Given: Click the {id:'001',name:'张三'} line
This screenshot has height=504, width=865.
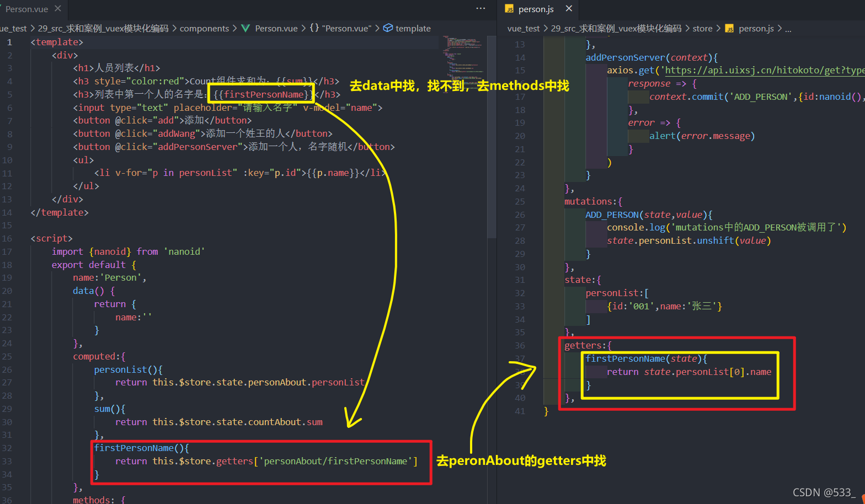Looking at the screenshot, I should tap(664, 306).
